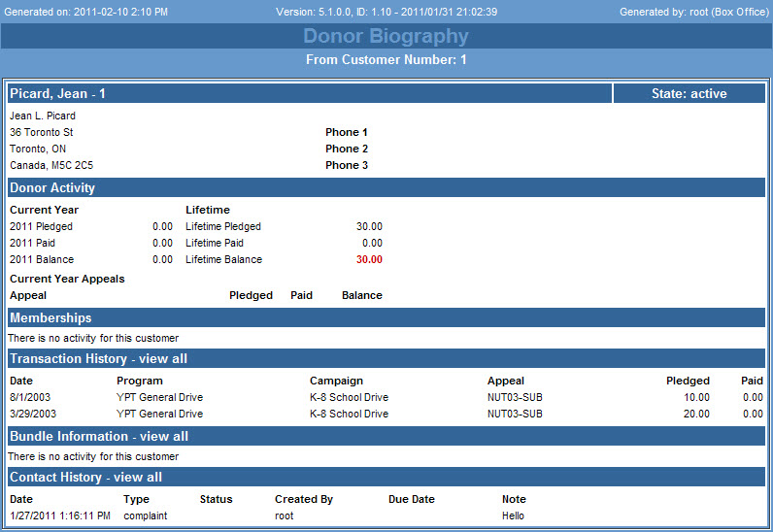Click the Current Year Appeals heading
The image size is (773, 532).
67,279
